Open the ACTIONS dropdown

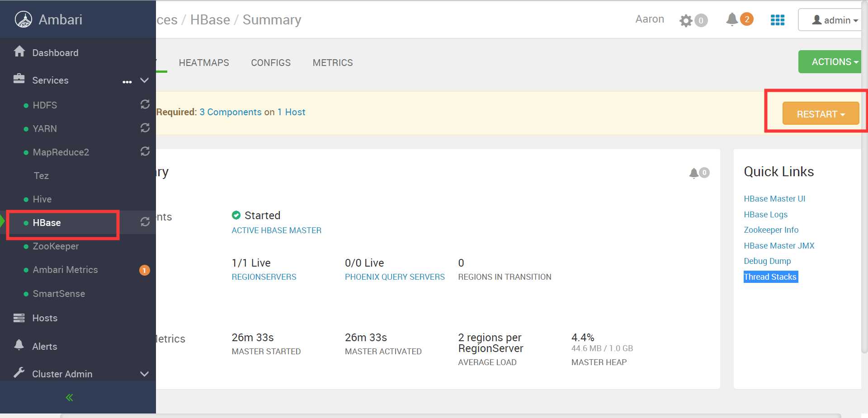[x=830, y=62]
